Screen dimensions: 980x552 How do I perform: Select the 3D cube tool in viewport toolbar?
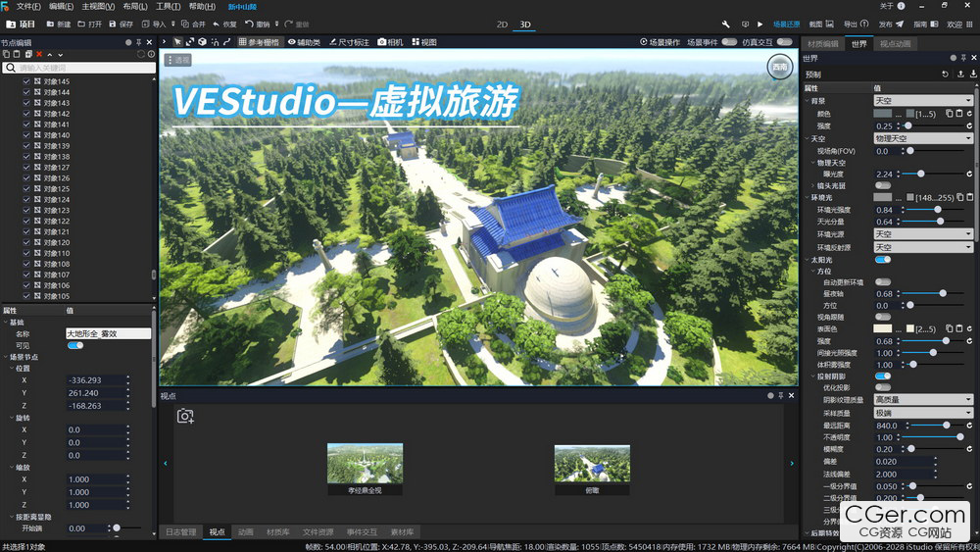pos(203,42)
